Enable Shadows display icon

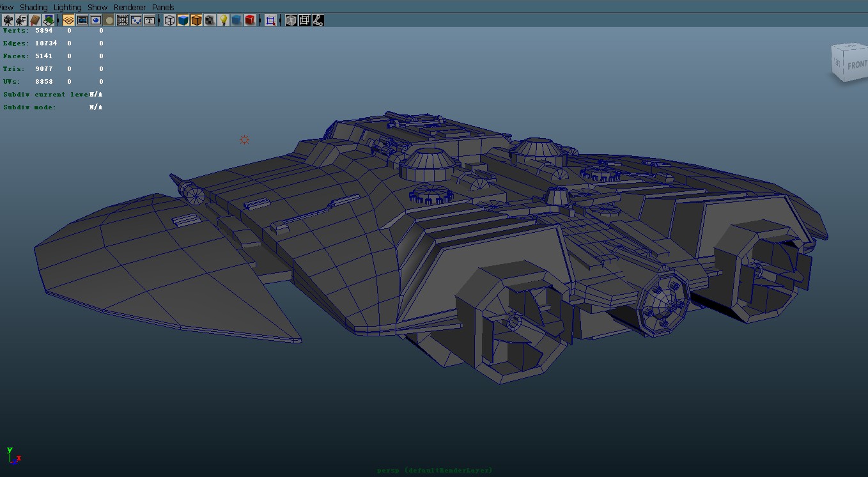(x=237, y=20)
